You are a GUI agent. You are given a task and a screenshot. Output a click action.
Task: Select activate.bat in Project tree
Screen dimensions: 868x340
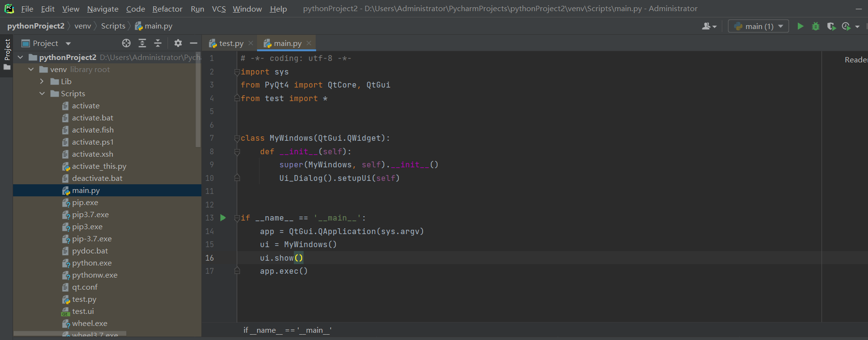coord(92,118)
